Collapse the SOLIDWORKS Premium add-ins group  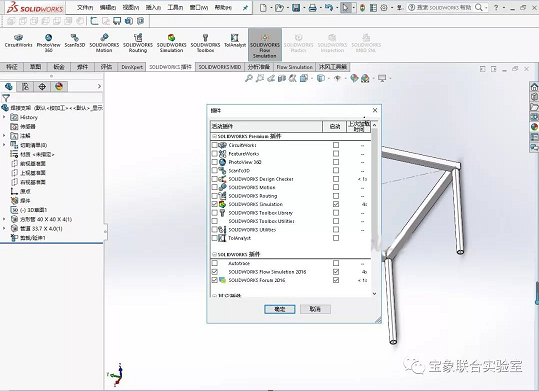214,137
